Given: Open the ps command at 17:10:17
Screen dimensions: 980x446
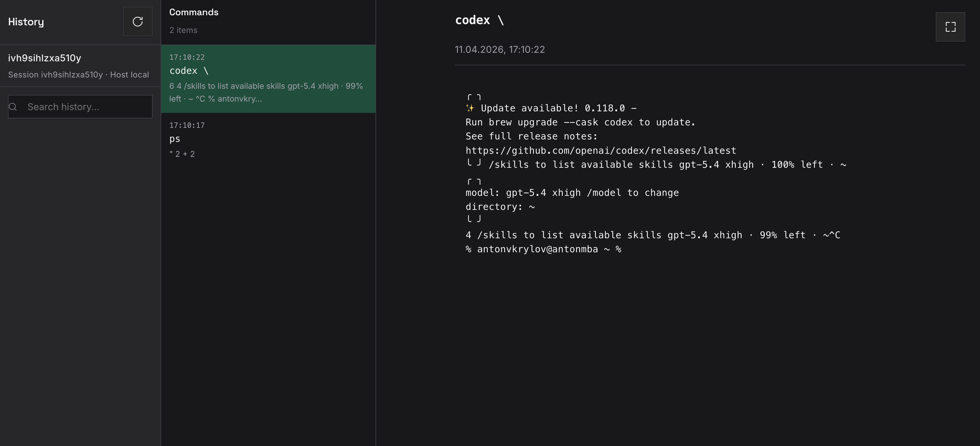Looking at the screenshot, I should [x=268, y=139].
